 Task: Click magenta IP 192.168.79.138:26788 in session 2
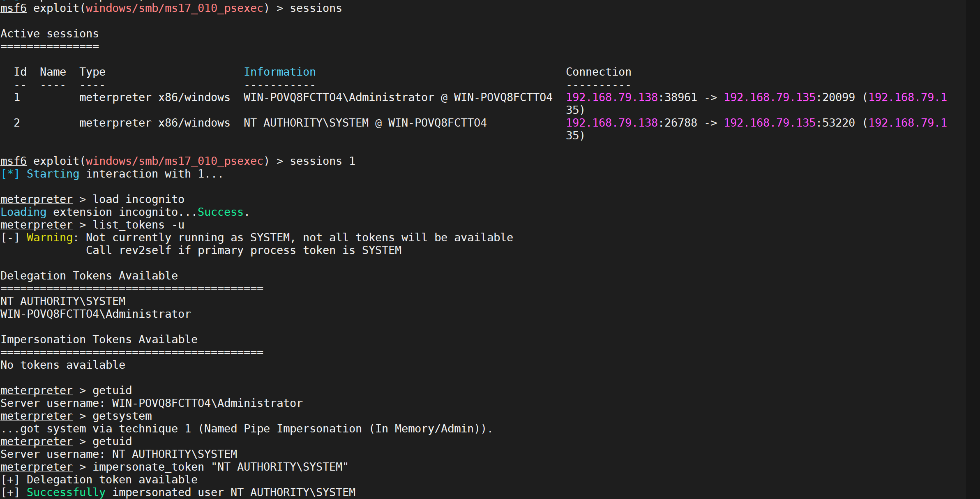point(631,123)
